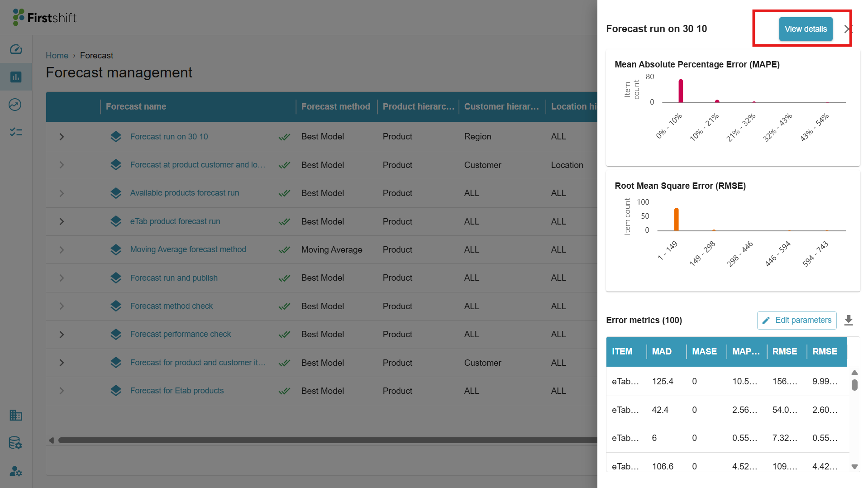Viewport: 868px width, 488px height.
Task: Click the horizontal scrollbar of forecast table
Action: (328, 440)
